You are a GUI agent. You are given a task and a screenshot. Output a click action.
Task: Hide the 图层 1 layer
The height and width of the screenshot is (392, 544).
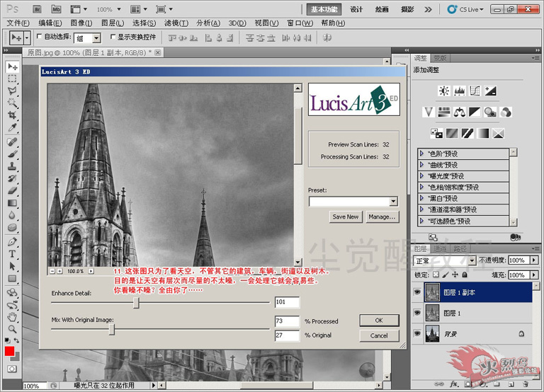(417, 313)
